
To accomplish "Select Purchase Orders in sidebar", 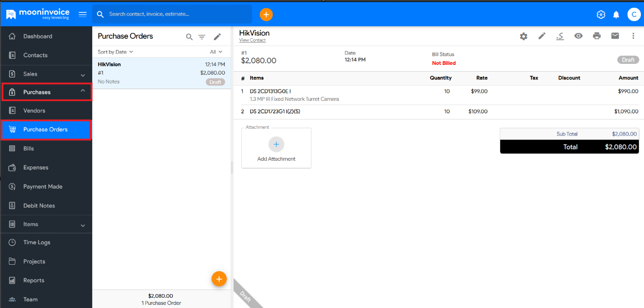I will point(46,130).
